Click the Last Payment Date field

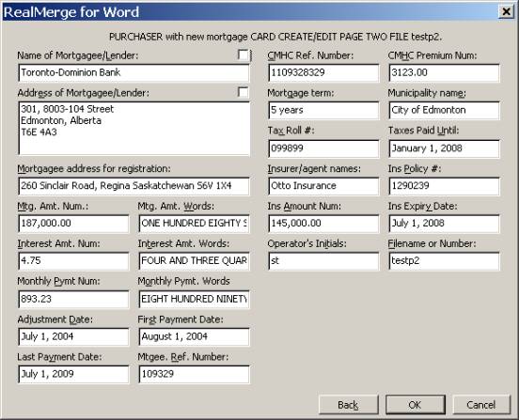[x=73, y=374]
